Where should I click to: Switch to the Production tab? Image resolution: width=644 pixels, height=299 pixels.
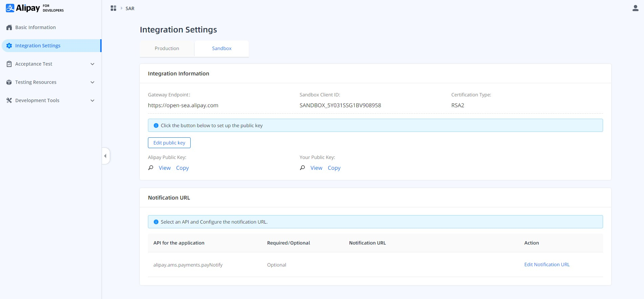click(x=167, y=48)
